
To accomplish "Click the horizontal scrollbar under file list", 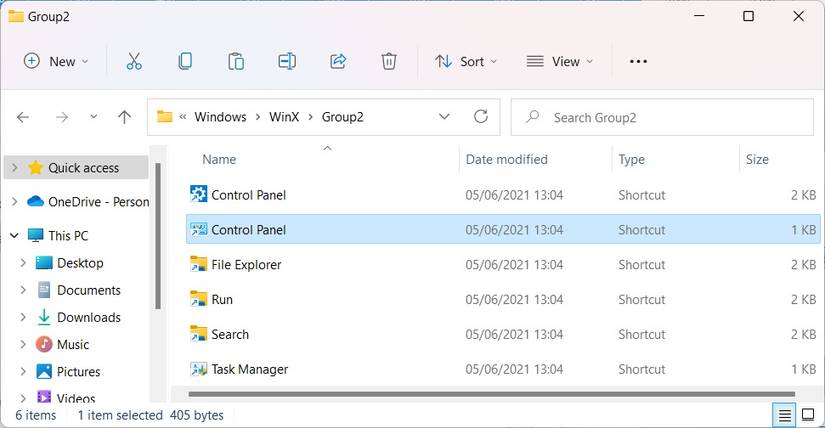I will click(x=491, y=394).
